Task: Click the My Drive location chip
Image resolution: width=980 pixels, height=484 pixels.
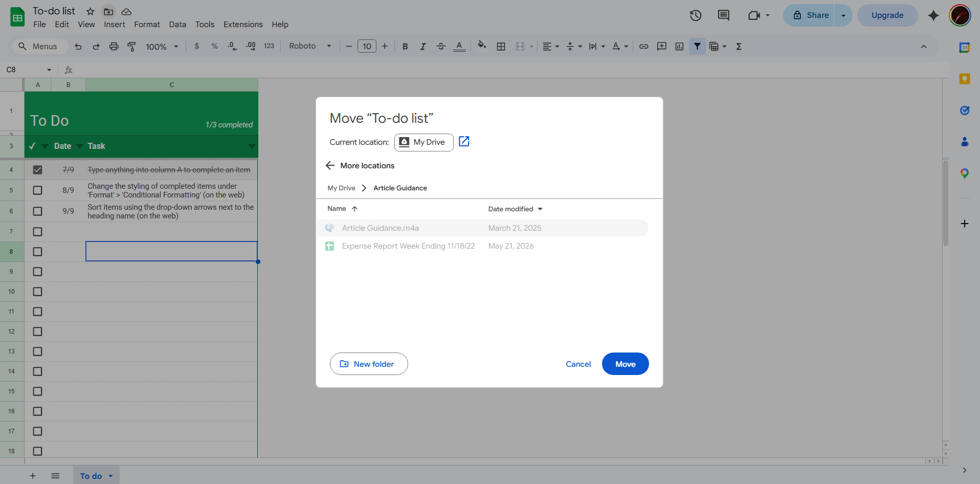Action: (424, 142)
